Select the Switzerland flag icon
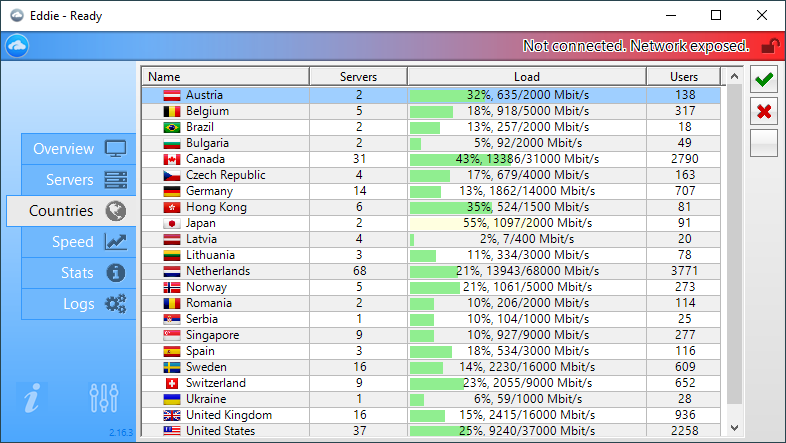Screen dimensions: 786x443 click(x=171, y=383)
